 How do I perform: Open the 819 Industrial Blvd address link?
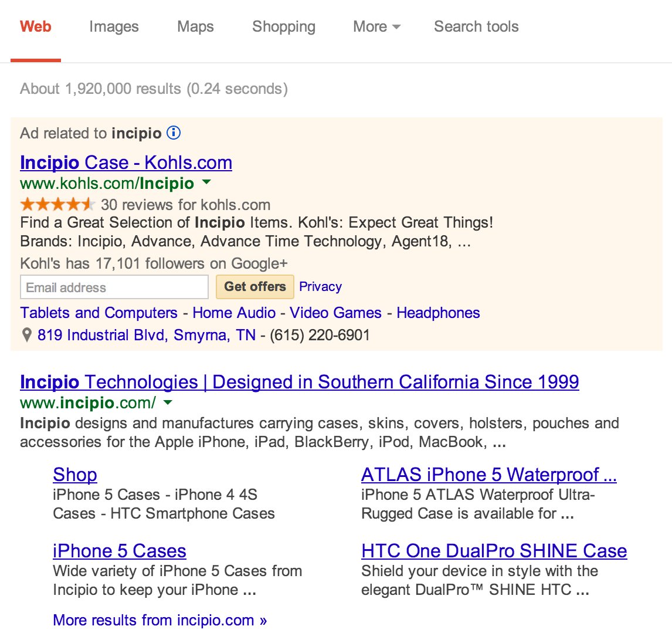click(x=147, y=335)
